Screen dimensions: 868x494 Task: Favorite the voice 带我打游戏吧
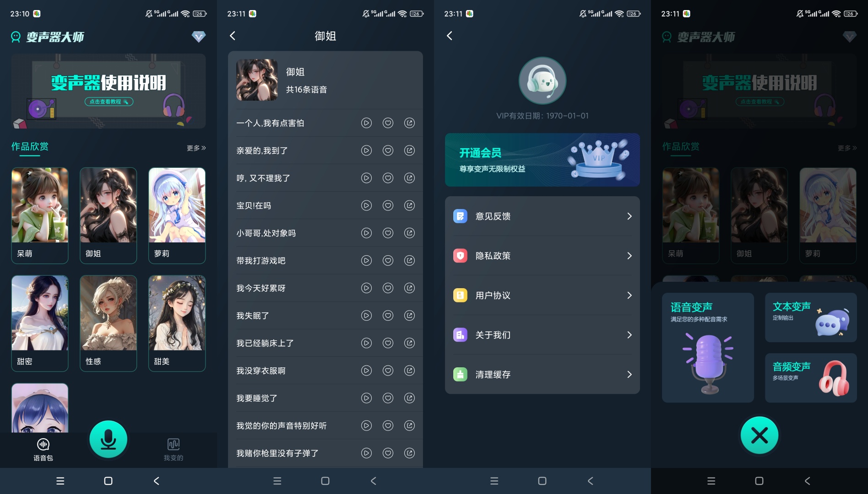click(388, 260)
